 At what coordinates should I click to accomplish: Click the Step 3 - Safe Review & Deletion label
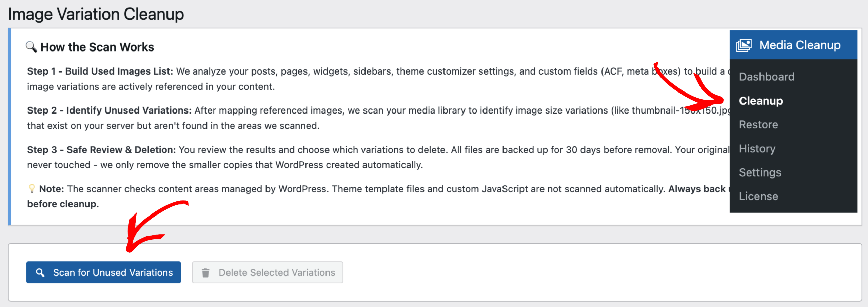coord(101,150)
